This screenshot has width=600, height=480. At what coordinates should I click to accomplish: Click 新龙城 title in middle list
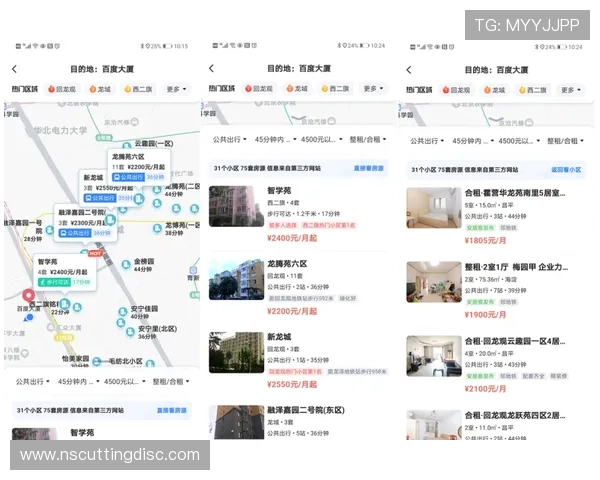[x=279, y=337]
